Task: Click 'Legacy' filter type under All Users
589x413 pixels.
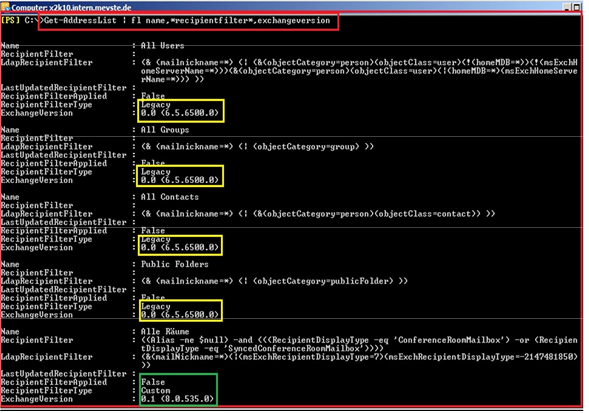Action: tap(156, 105)
